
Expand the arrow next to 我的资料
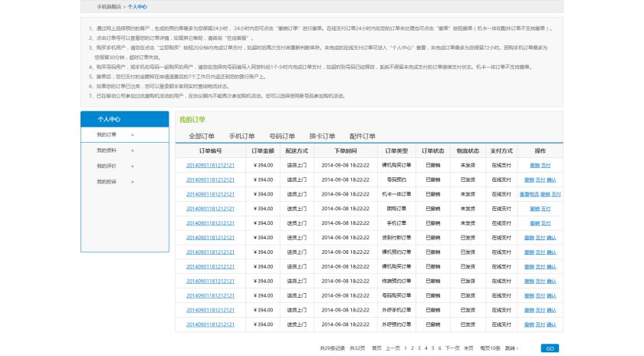132,151
